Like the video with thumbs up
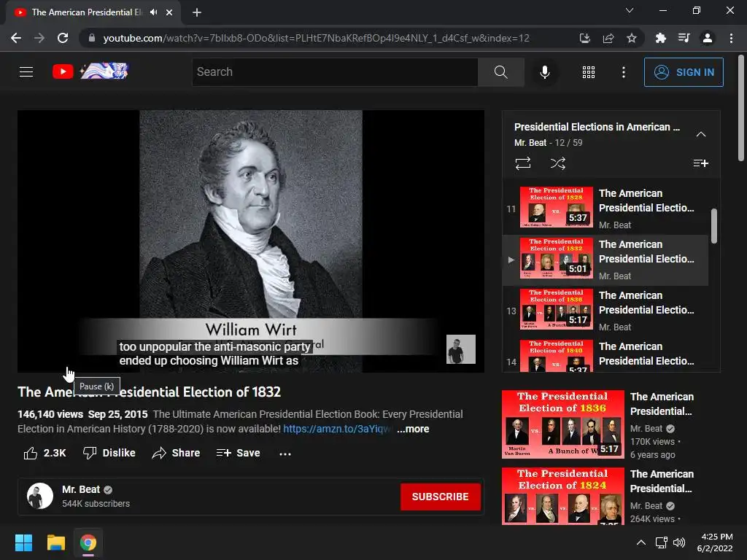The height and width of the screenshot is (560, 747). (44, 453)
